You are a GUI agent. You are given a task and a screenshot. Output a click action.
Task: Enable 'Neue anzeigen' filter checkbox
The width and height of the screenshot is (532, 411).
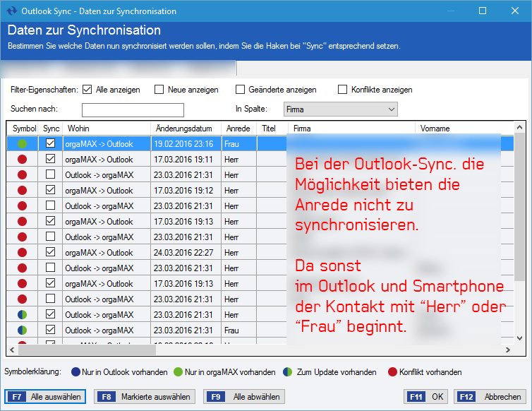159,90
